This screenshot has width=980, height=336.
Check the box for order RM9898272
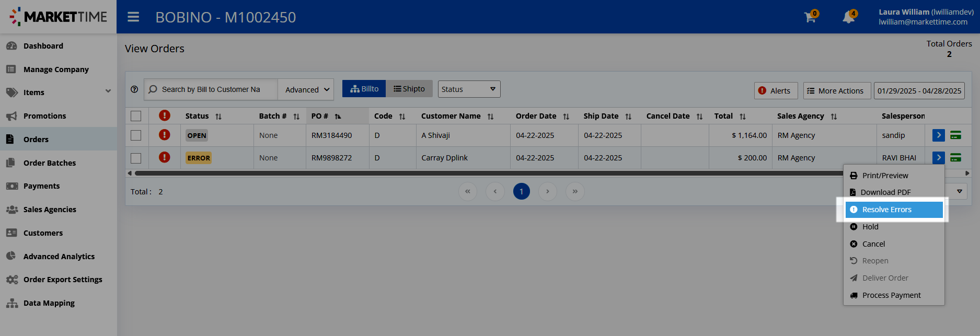coord(136,158)
